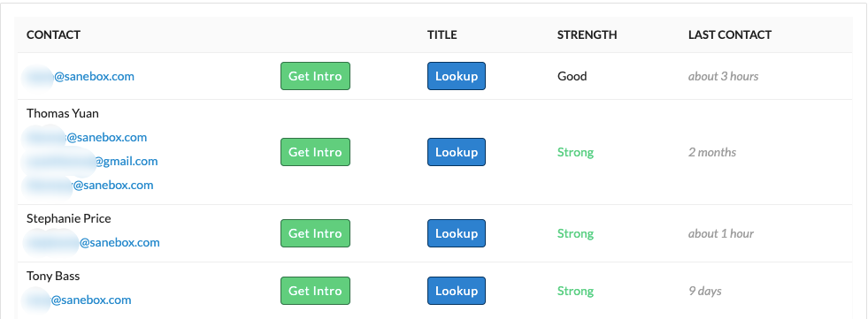
Task: Open the first row's sanebox.com email link
Action: (81, 76)
